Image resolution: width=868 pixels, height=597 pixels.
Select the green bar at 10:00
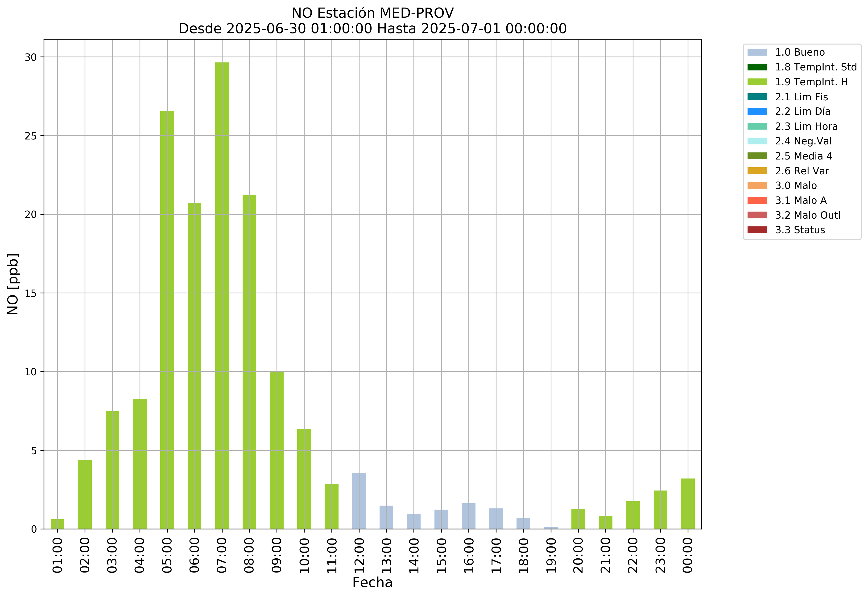pyautogui.click(x=304, y=479)
